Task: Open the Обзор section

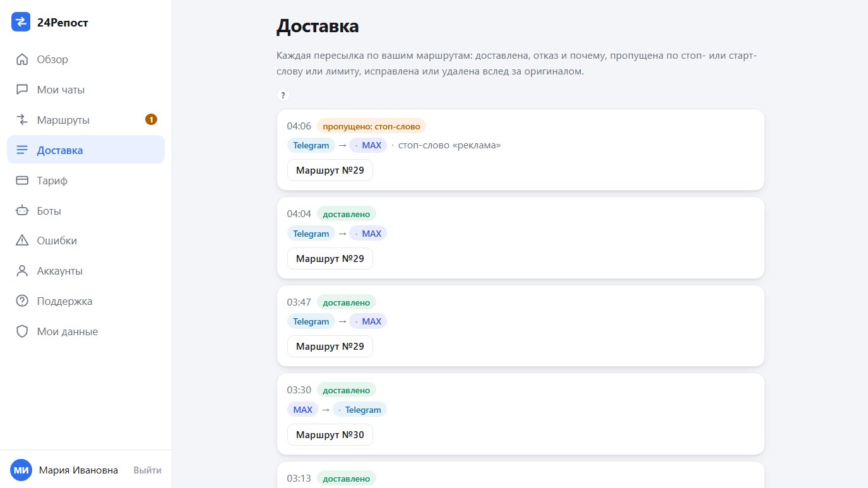Action: click(86, 59)
